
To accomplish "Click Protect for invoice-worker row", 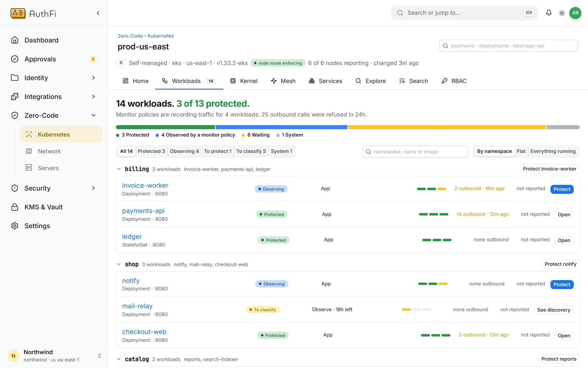I will (562, 189).
